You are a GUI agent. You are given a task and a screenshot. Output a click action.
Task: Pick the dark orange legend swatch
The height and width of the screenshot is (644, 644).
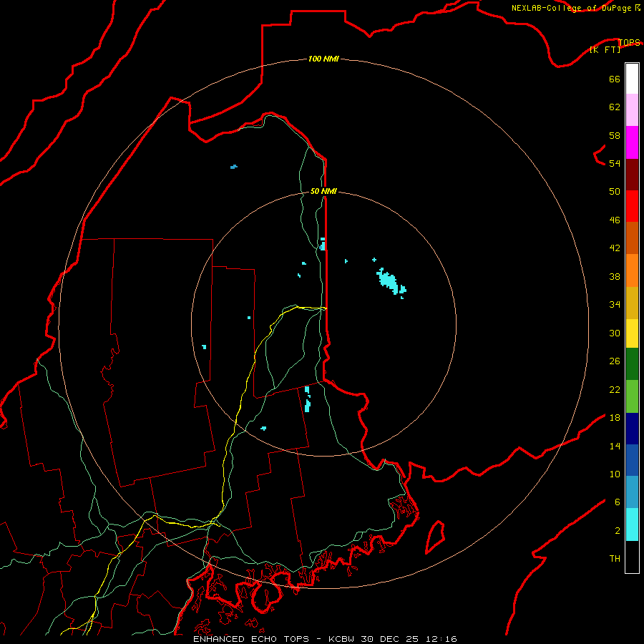(632, 238)
